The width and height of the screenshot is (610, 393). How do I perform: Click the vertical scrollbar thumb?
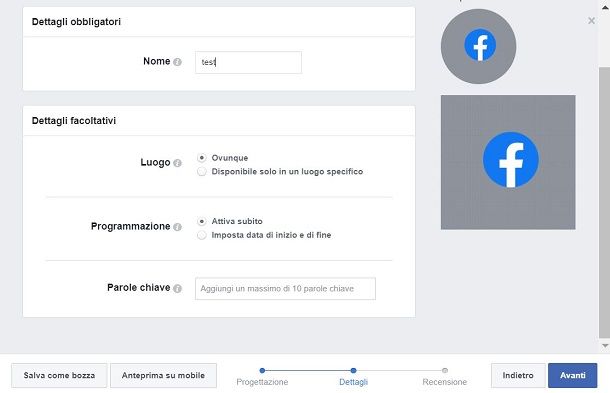[x=605, y=202]
